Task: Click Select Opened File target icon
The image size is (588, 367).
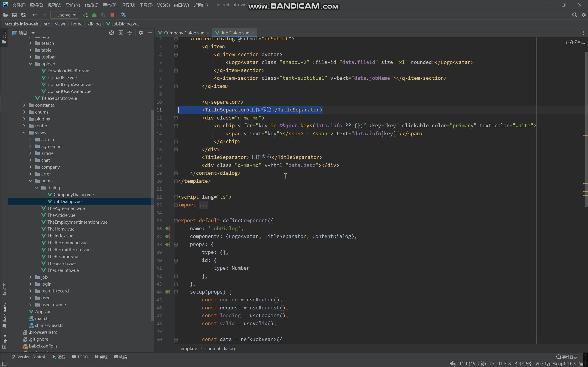Action: tap(112, 33)
